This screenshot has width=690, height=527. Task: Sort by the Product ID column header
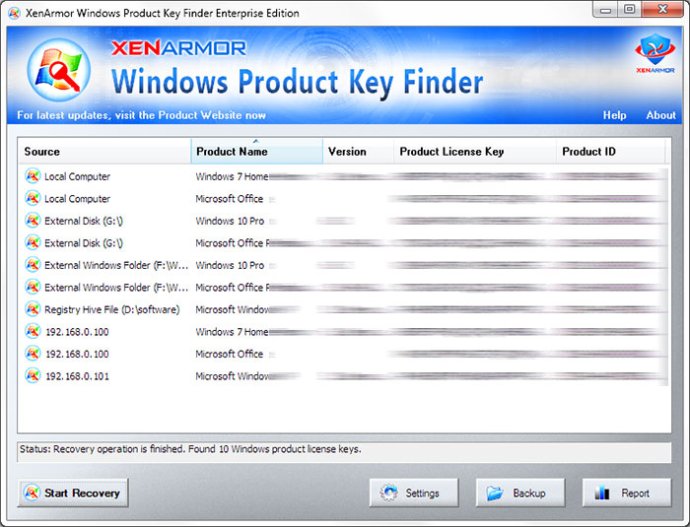pos(611,151)
